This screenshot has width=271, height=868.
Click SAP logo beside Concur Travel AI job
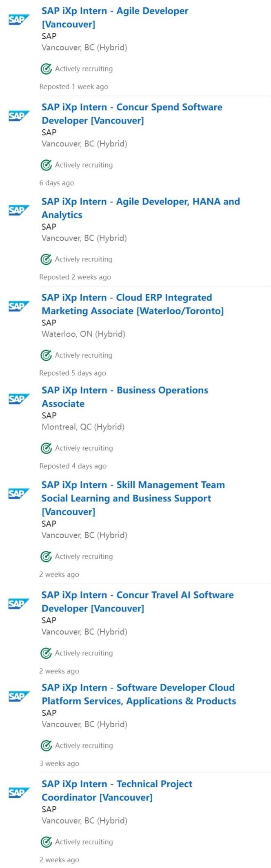click(19, 603)
